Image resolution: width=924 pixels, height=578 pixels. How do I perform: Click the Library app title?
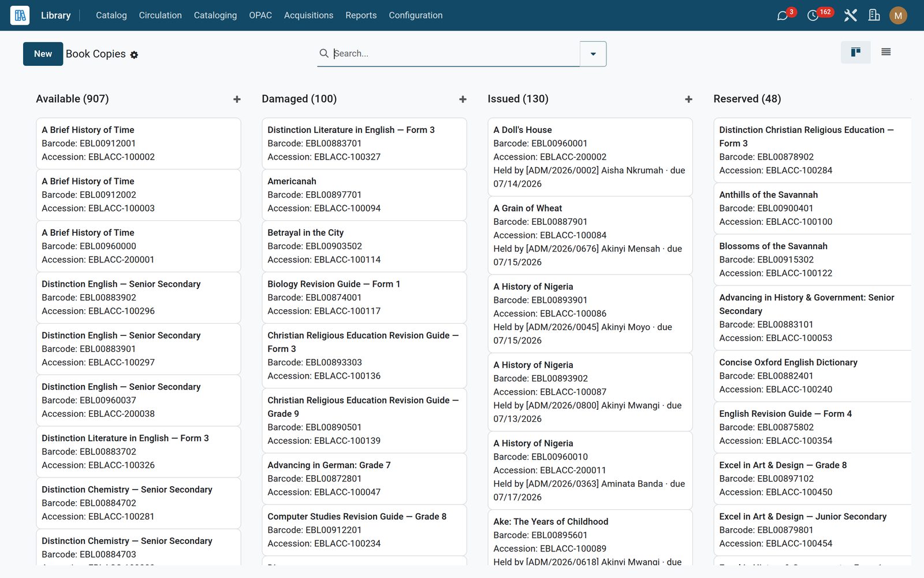(56, 16)
